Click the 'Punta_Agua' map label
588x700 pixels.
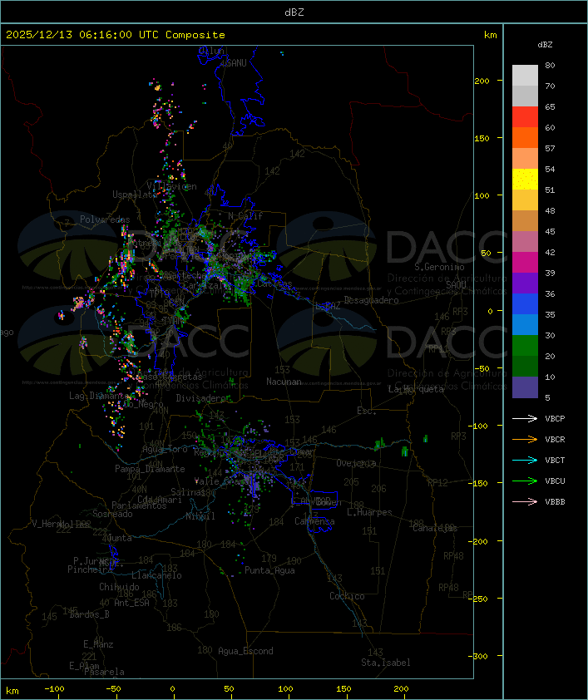point(269,570)
